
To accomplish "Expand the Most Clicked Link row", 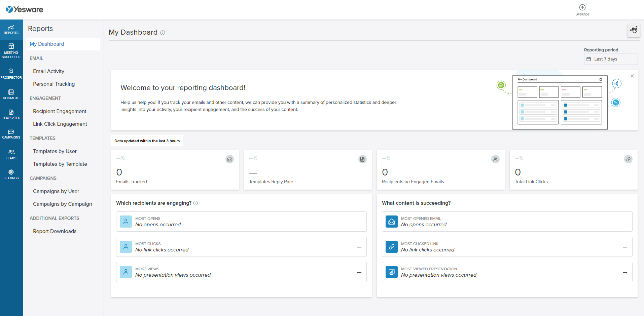I will (507, 247).
